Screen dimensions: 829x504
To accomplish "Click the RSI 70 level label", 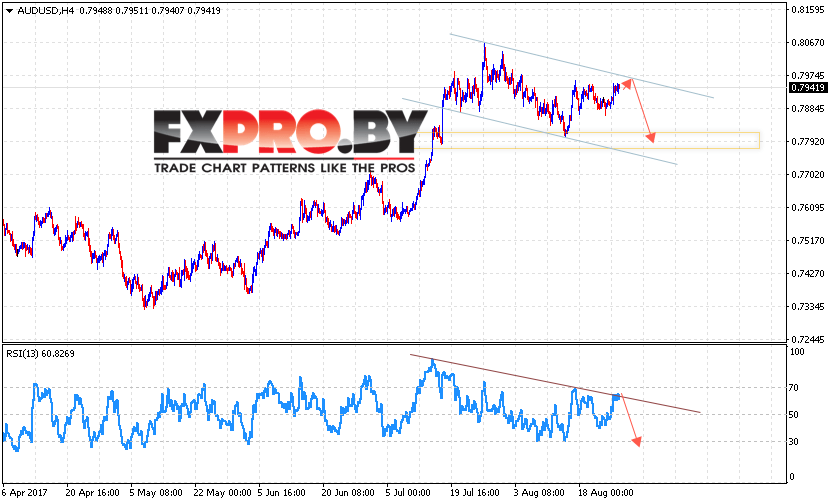I will 794,388.
